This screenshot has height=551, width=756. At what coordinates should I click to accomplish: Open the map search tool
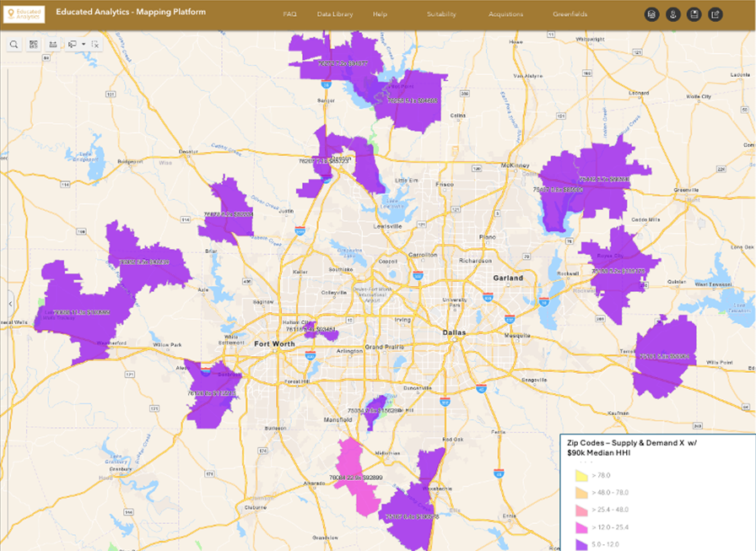tap(14, 44)
